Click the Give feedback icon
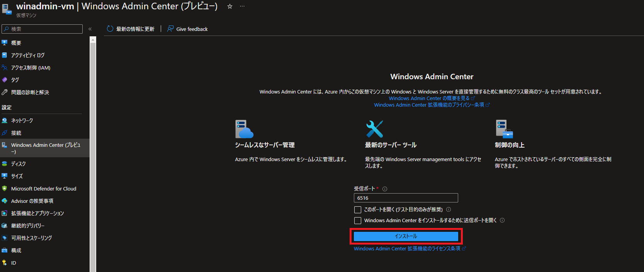 [x=170, y=29]
